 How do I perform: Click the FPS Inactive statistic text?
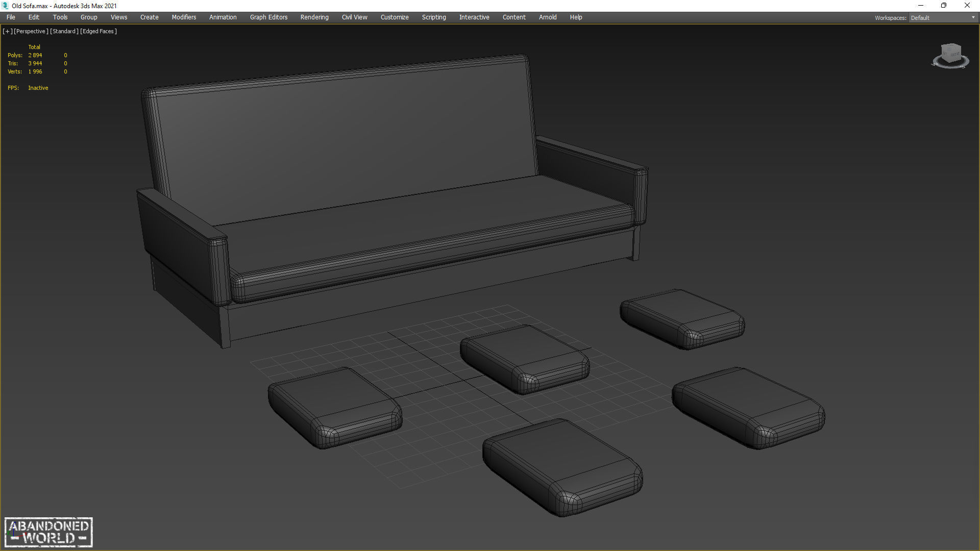tap(38, 88)
